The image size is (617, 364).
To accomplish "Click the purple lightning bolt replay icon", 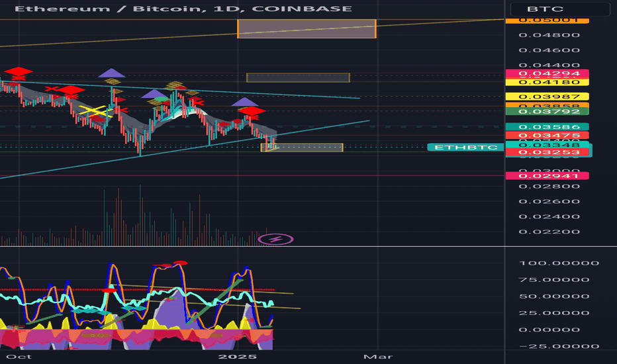I will (275, 240).
